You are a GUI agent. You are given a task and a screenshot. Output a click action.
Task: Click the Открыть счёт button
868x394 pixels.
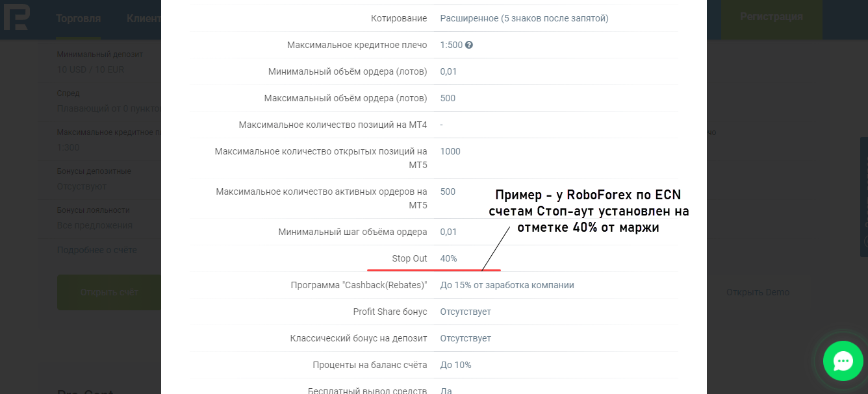(109, 292)
